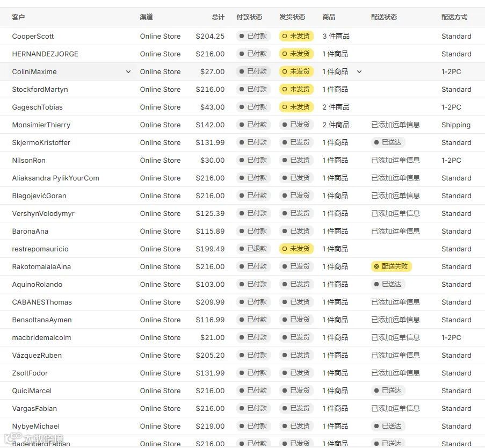Click 已添加运单信息 in NilsonRon row
This screenshot has height=448, width=485.
396,160
